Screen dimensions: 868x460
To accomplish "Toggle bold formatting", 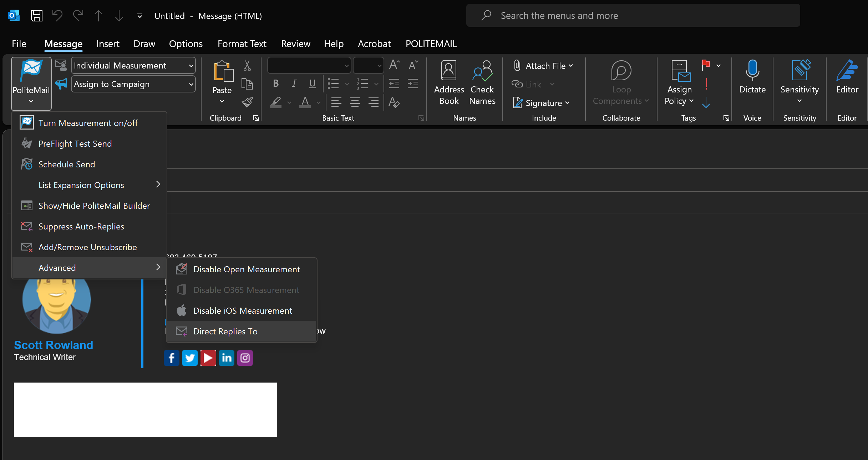I will tap(275, 84).
